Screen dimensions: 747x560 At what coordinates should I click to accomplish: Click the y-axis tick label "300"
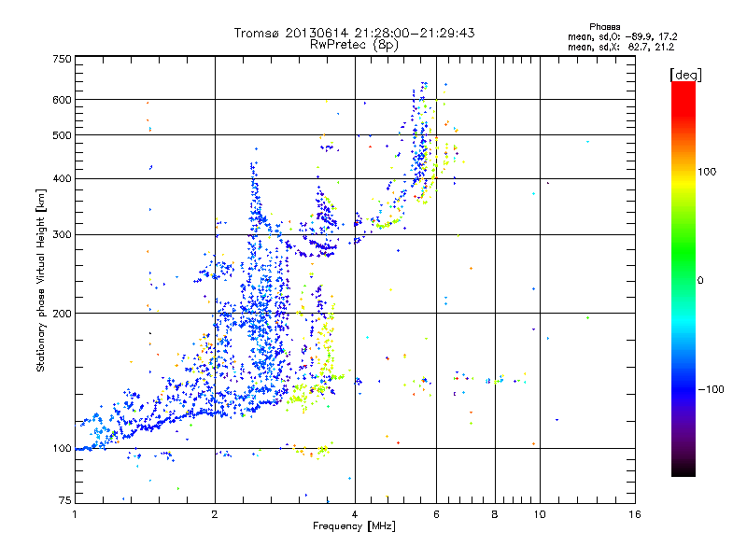click(62, 235)
